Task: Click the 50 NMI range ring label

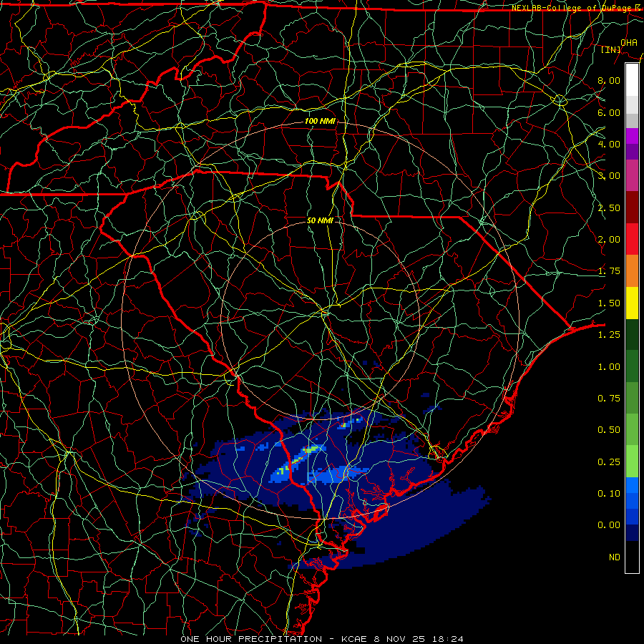Action: point(320,220)
